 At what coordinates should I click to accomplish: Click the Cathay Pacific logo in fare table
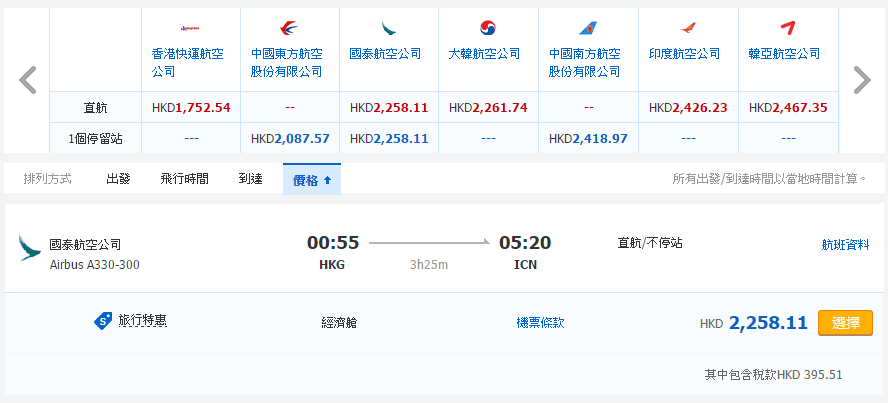[x=389, y=28]
